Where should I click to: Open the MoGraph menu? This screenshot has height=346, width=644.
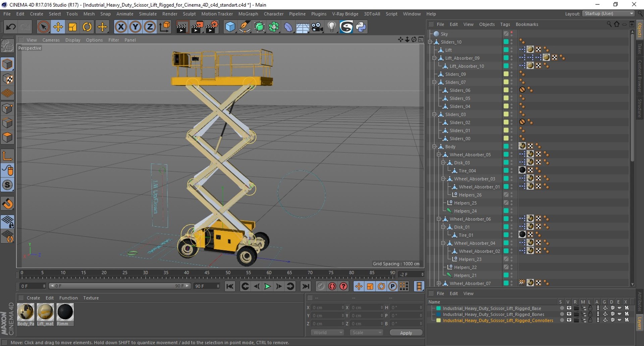point(248,14)
